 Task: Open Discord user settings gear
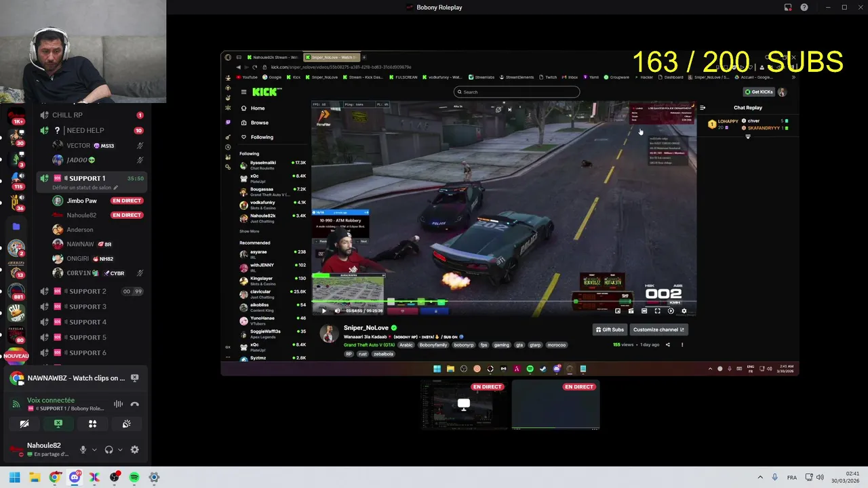(x=134, y=449)
